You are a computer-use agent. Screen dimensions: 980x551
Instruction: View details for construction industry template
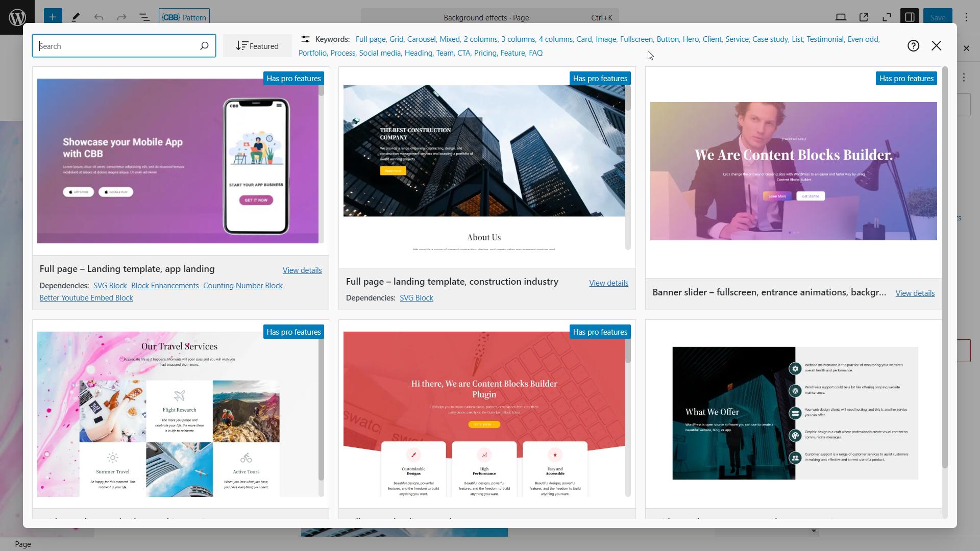[x=608, y=282]
